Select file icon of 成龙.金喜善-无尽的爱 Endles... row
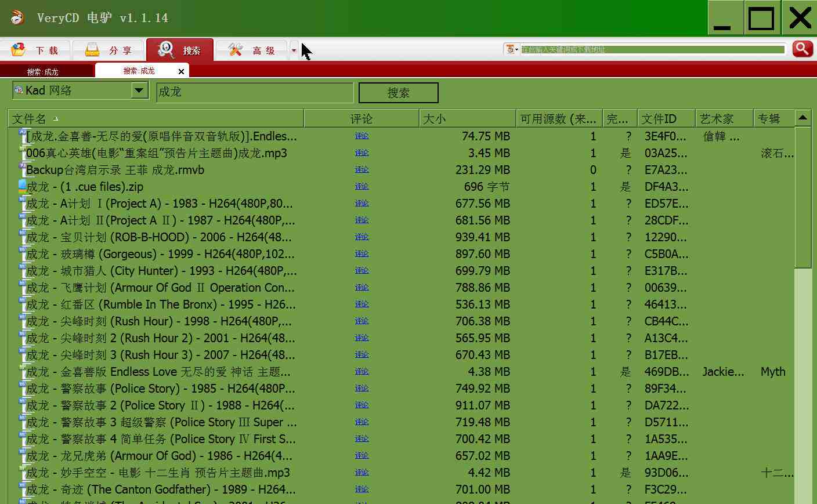 [x=23, y=135]
